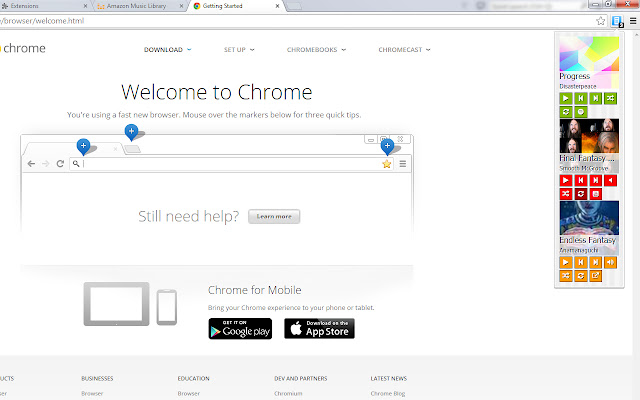The image size is (640, 400).
Task: Click the illustrated back arrow icon
Action: coord(31,164)
